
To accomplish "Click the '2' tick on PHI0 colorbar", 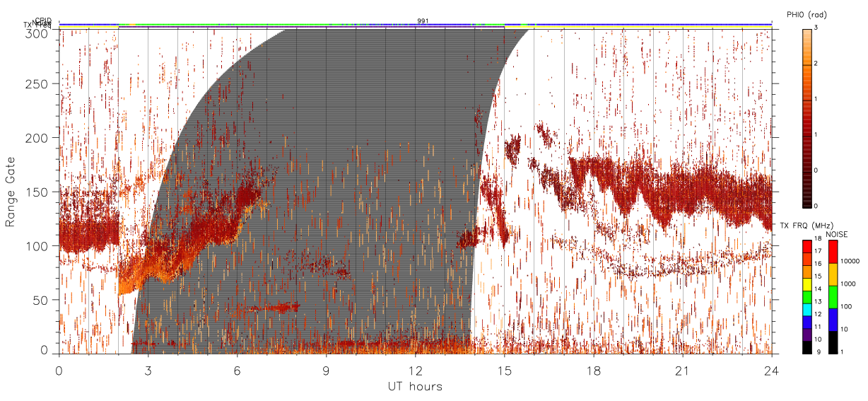I will (x=816, y=64).
